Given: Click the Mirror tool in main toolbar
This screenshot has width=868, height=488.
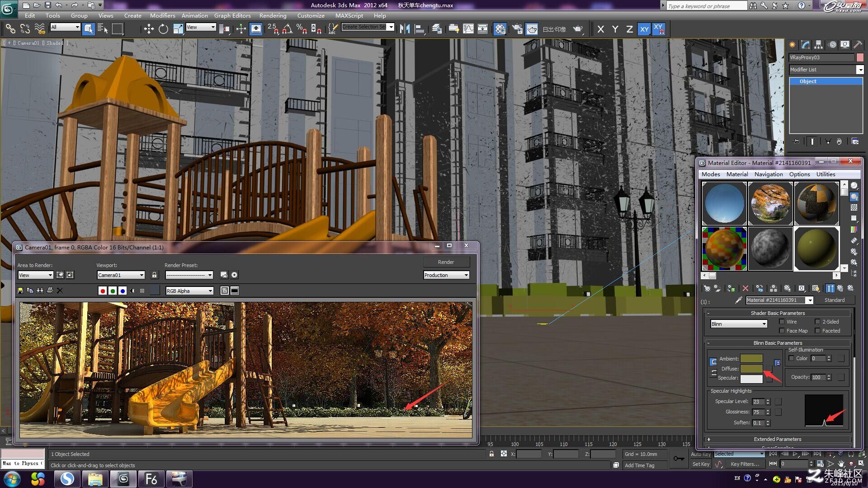Looking at the screenshot, I should click(x=405, y=29).
